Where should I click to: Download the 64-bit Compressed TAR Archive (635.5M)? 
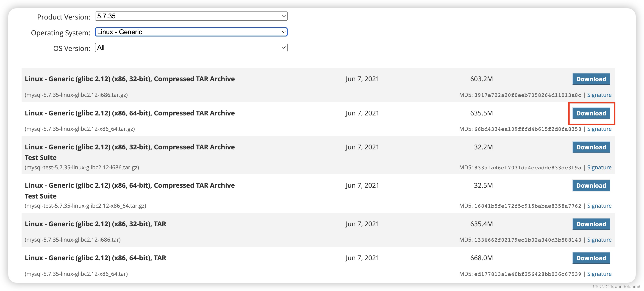point(591,113)
